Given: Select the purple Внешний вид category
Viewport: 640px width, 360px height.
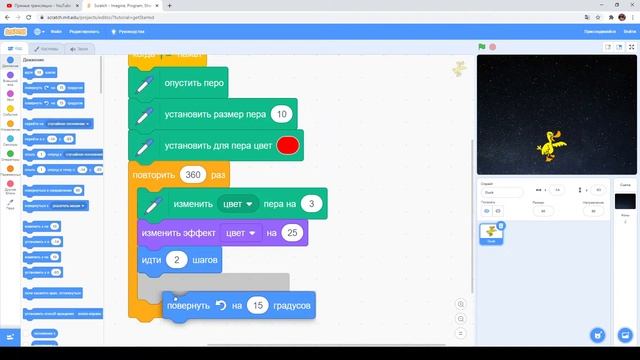Looking at the screenshot, I should tap(10, 75).
